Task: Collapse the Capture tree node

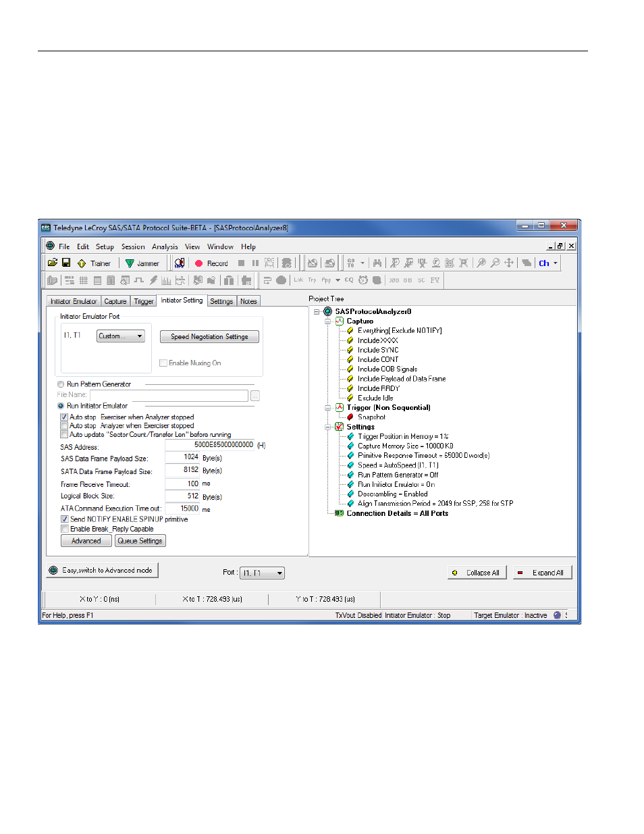Action: pos(328,321)
